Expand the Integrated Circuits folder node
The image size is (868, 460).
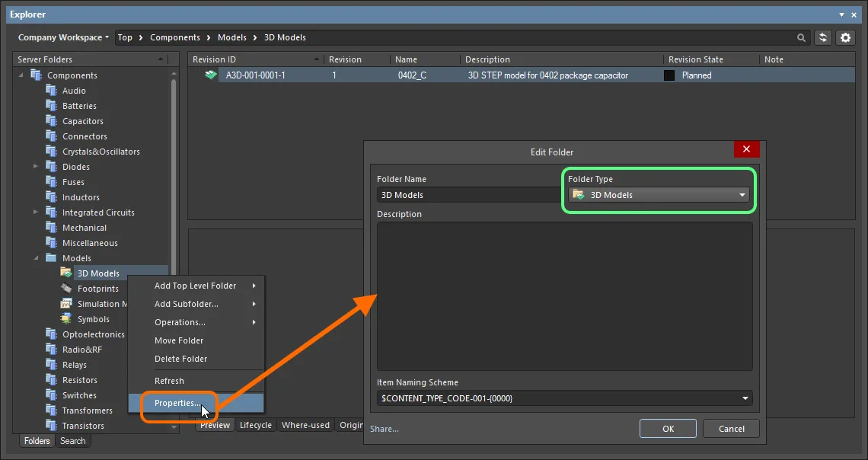click(x=35, y=212)
